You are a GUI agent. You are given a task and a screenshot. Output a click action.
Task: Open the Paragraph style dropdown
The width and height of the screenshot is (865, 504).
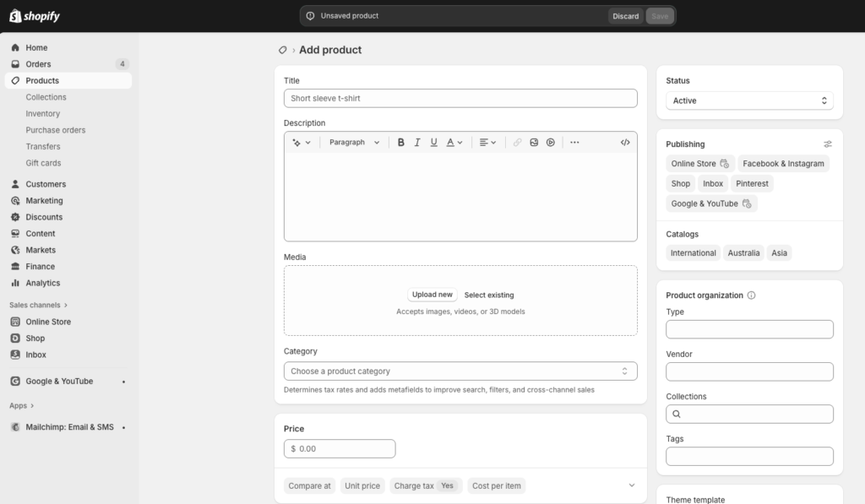pos(353,142)
